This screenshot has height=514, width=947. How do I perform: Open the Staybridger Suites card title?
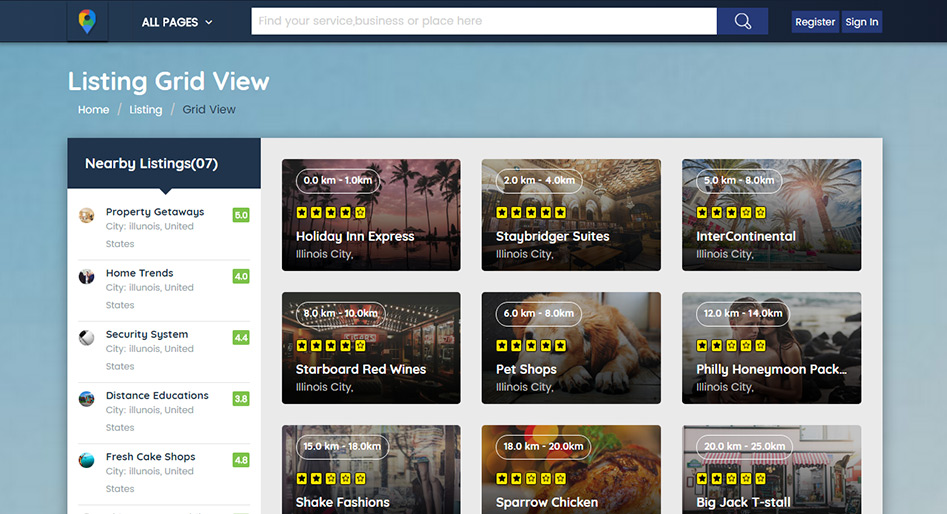553,236
